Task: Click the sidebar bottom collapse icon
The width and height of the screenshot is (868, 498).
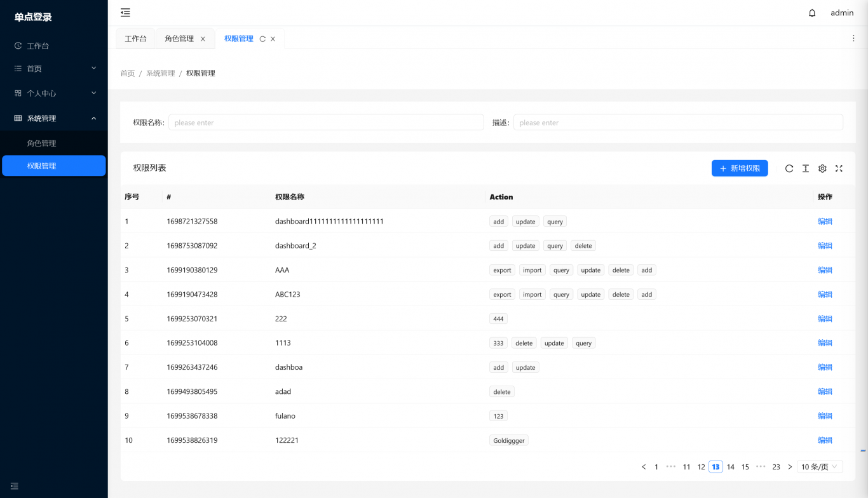Action: point(15,486)
